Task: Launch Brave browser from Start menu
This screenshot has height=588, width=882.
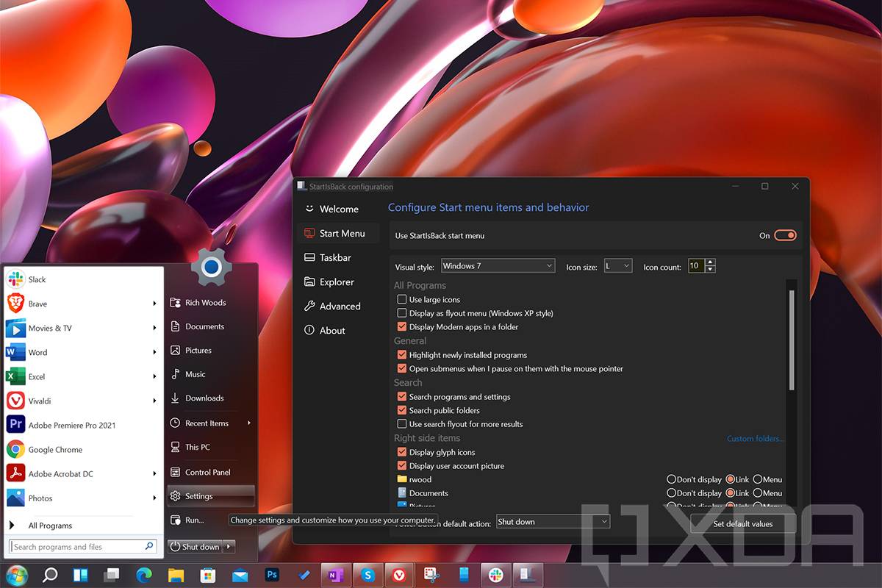Action: click(37, 304)
